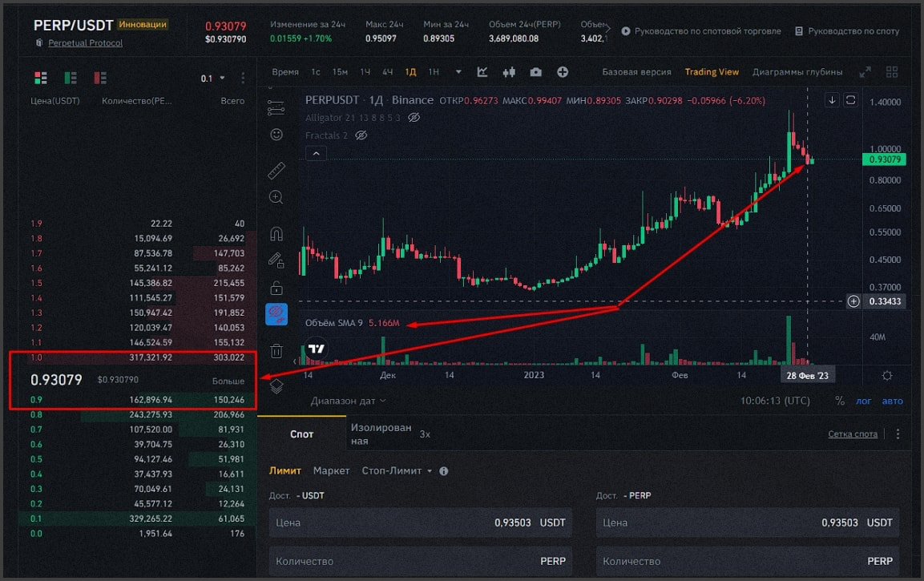Switch to the Диаграммы глубины tab
Image resolution: width=924 pixels, height=581 pixels.
click(797, 72)
